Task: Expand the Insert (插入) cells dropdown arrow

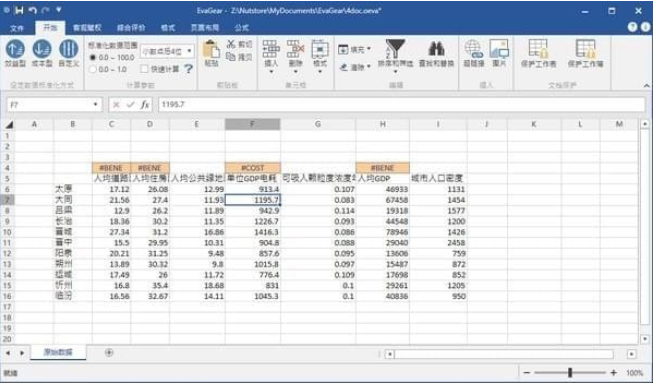Action: tap(271, 72)
